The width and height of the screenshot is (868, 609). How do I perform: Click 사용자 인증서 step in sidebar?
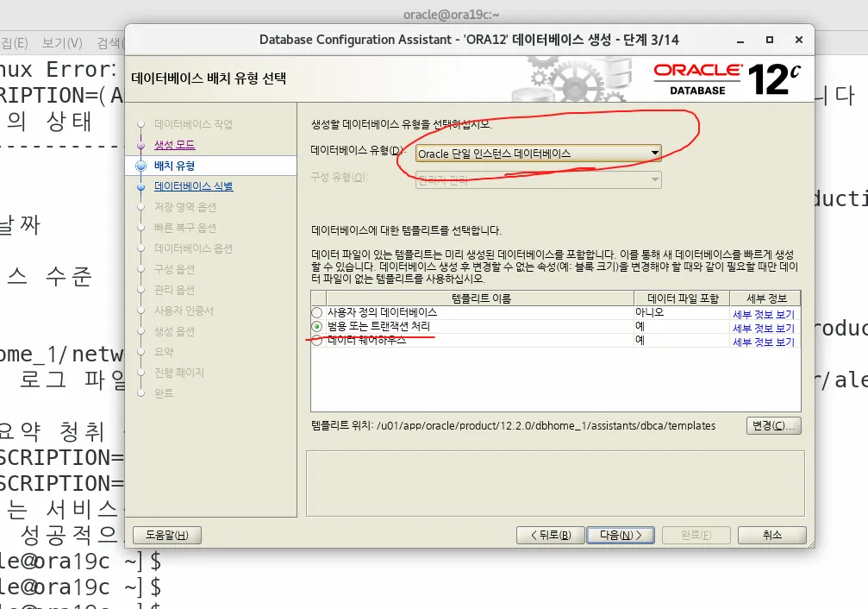coord(184,311)
